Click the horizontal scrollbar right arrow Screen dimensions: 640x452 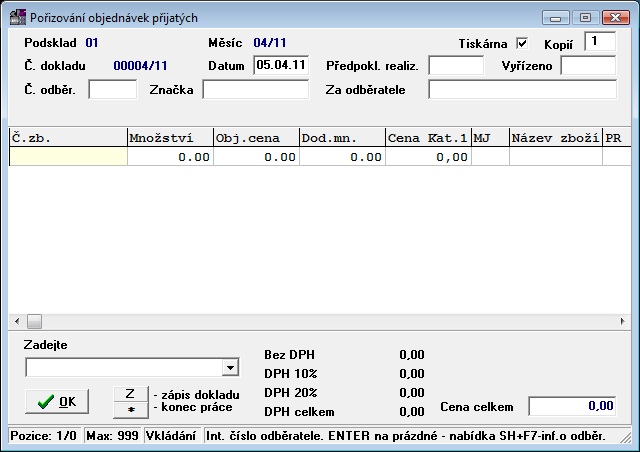(x=623, y=321)
